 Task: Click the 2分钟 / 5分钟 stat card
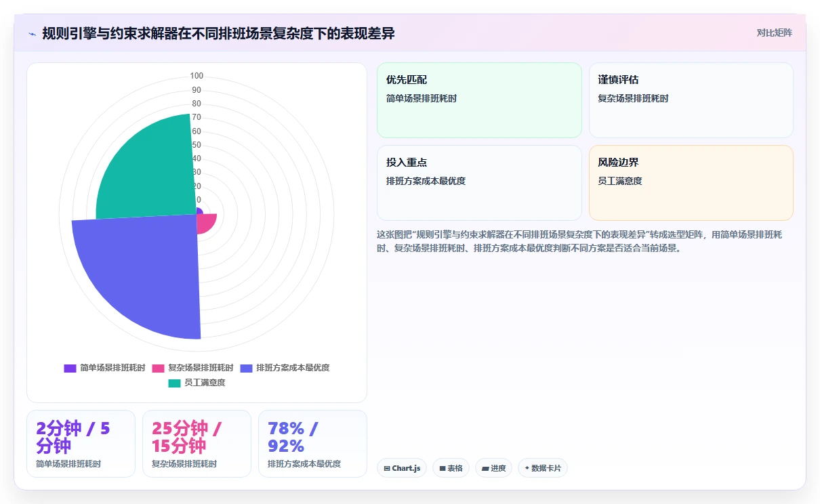tap(81, 444)
